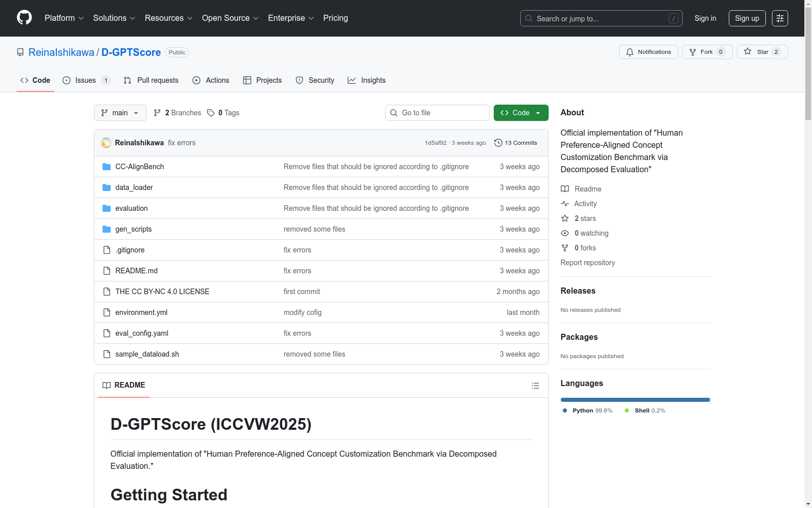812x508 pixels.
Task: Open the CC-AlignBench folder icon
Action: pyautogui.click(x=107, y=167)
